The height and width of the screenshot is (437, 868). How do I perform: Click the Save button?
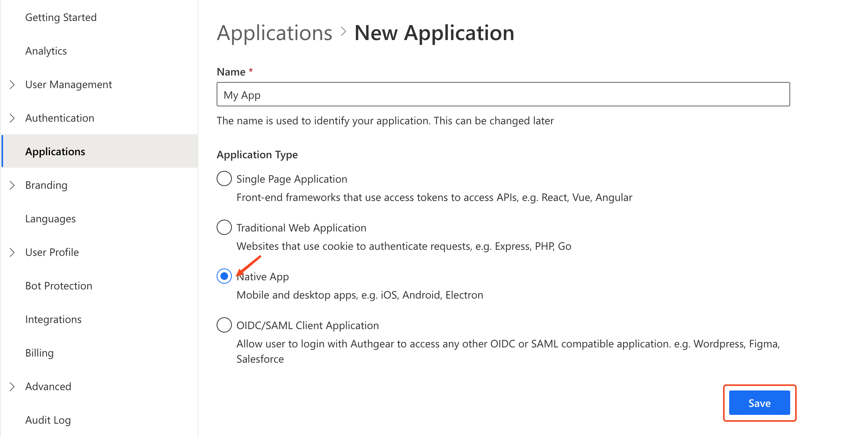[759, 403]
